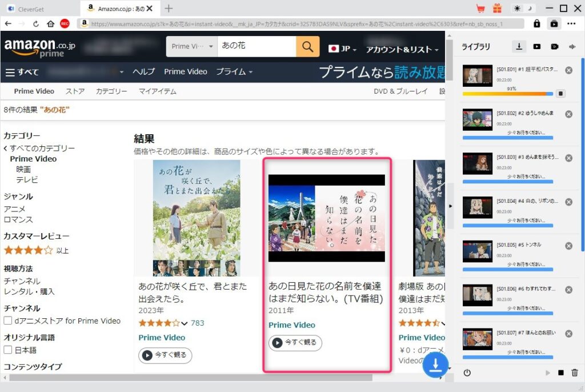The image size is (585, 392).
Task: Enable the 日本語 original language checkbox
Action: (8, 350)
